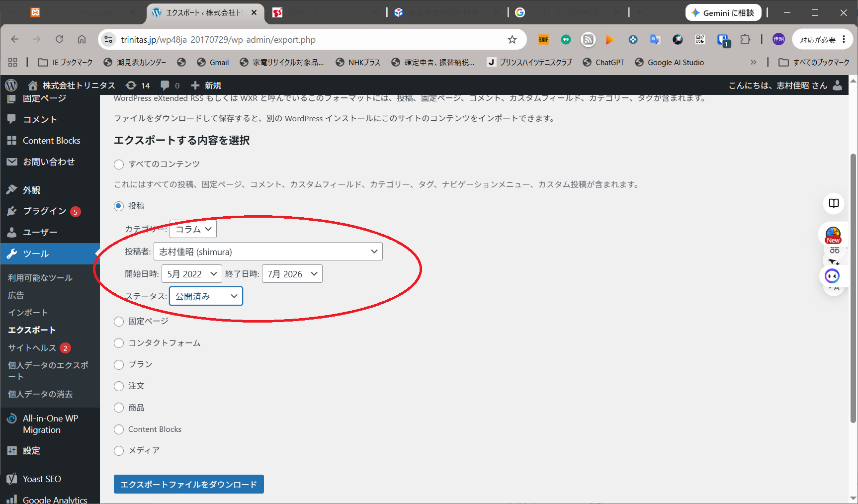Open Chrome three-dot menu
Screen dimensions: 858x504
pos(844,39)
